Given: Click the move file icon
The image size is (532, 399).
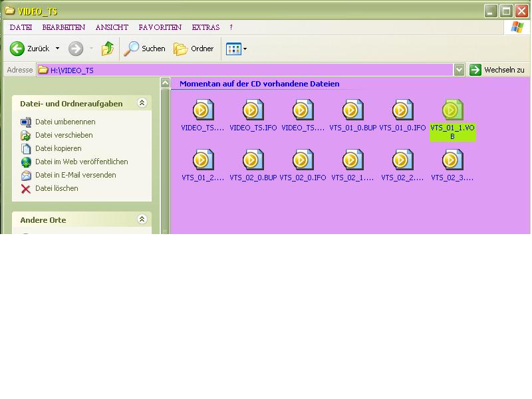Looking at the screenshot, I should tap(26, 136).
